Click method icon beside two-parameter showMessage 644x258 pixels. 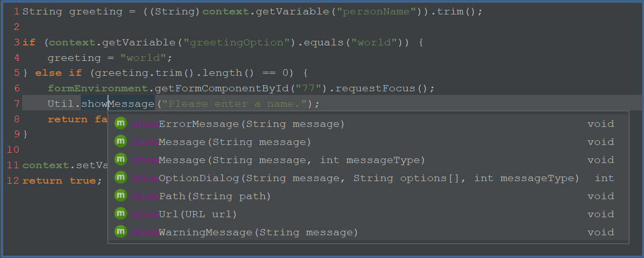[121, 159]
